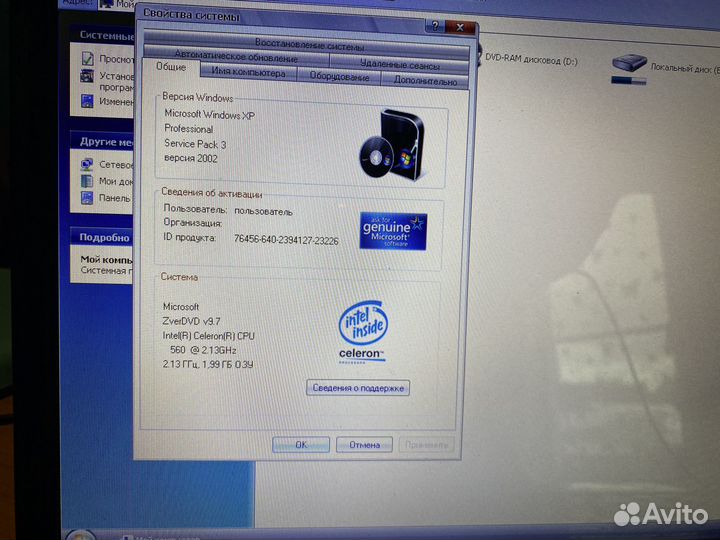This screenshot has height=540, width=720.
Task: Confirm the dialog with OK
Action: click(x=301, y=444)
